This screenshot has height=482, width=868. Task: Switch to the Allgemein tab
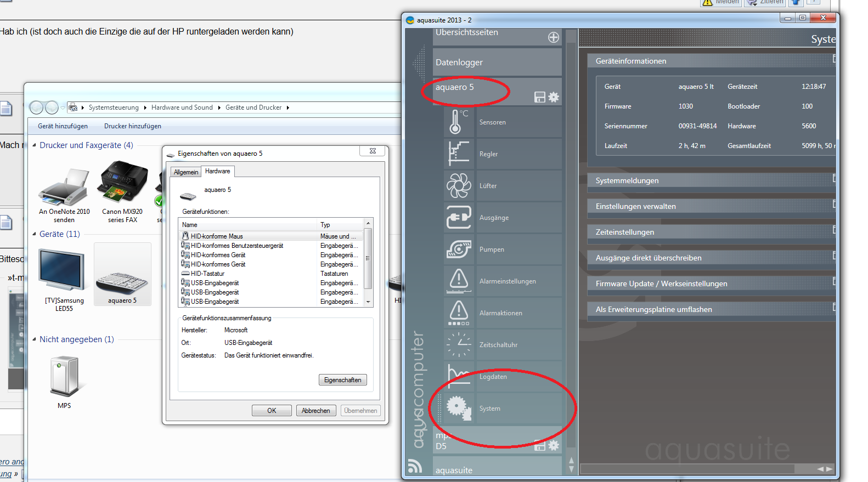(x=186, y=172)
